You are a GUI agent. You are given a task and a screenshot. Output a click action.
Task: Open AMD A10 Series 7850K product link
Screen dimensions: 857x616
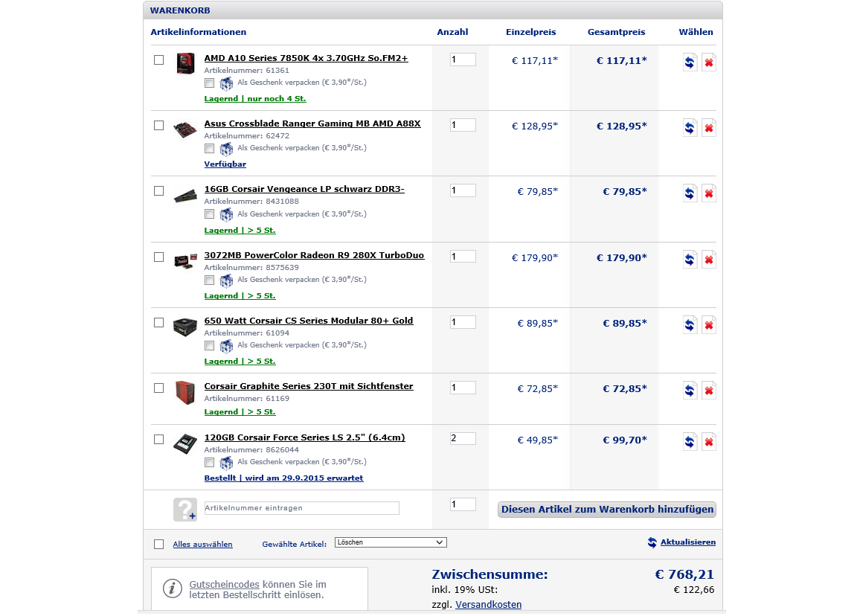pos(306,58)
